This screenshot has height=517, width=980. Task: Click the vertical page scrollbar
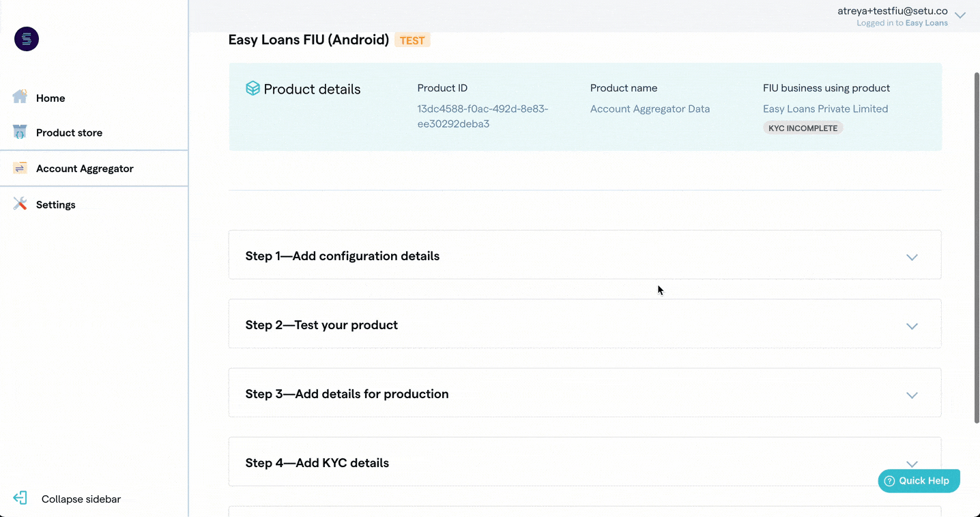(976, 246)
